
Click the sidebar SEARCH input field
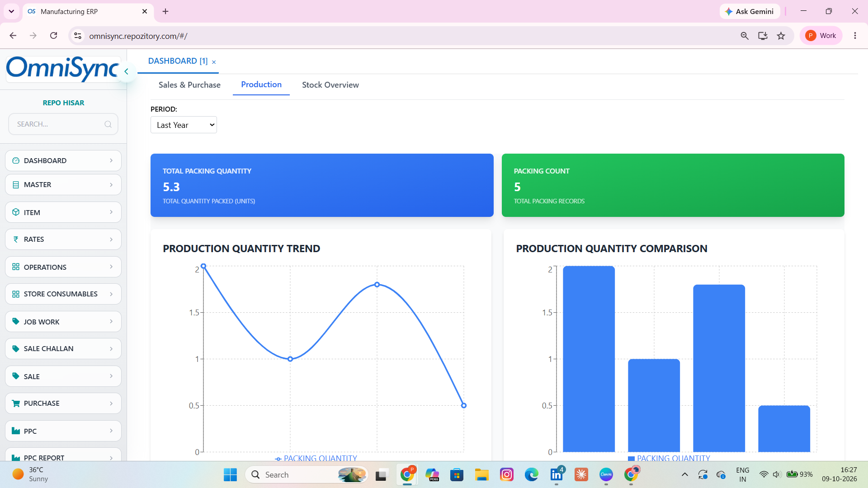[x=63, y=124]
